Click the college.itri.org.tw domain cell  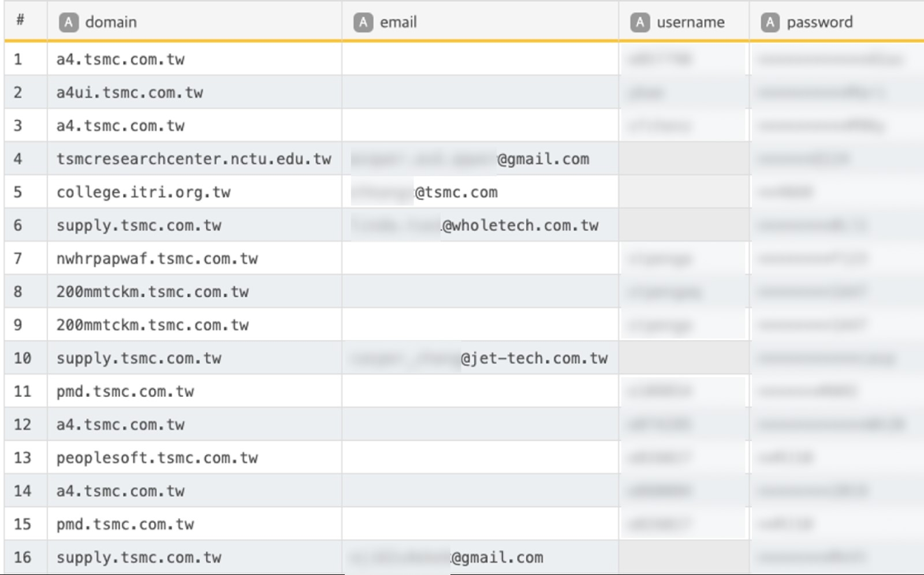[x=143, y=192]
